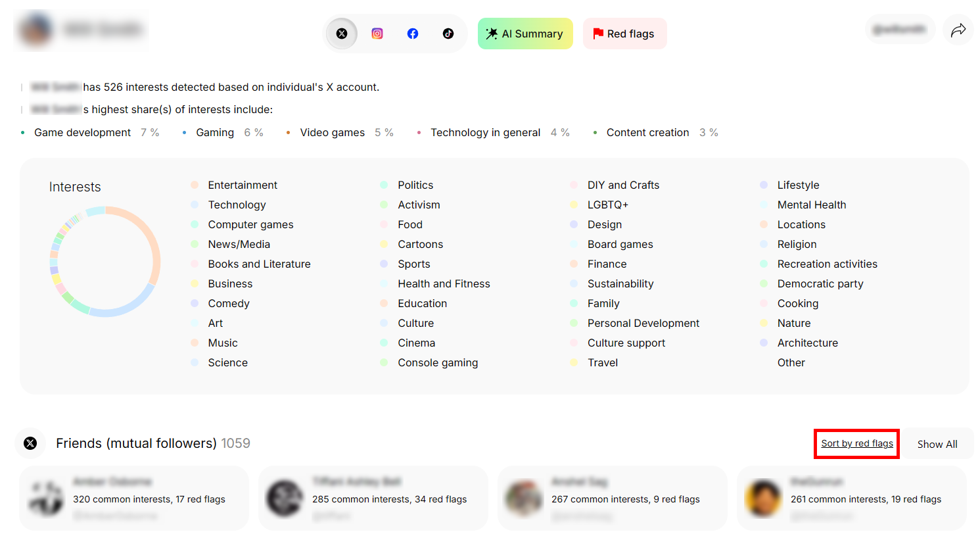Click the interests donut chart
The height and width of the screenshot is (534, 980).
[x=105, y=262]
